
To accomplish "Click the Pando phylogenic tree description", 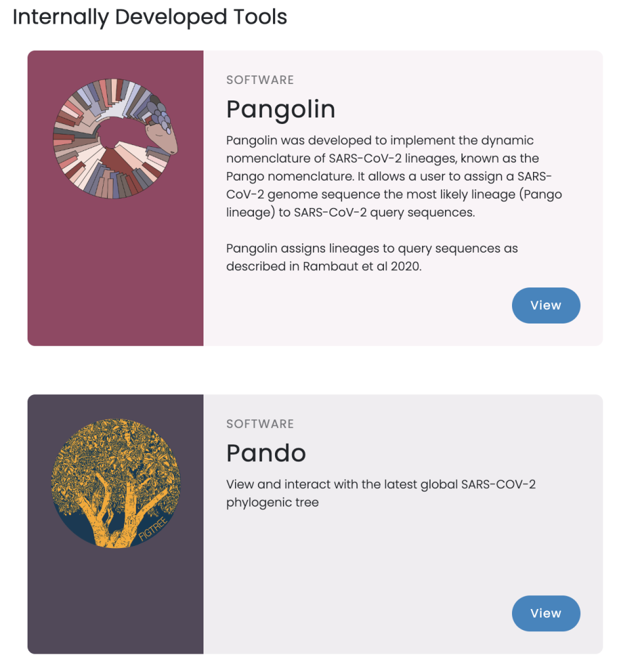I will click(x=381, y=493).
